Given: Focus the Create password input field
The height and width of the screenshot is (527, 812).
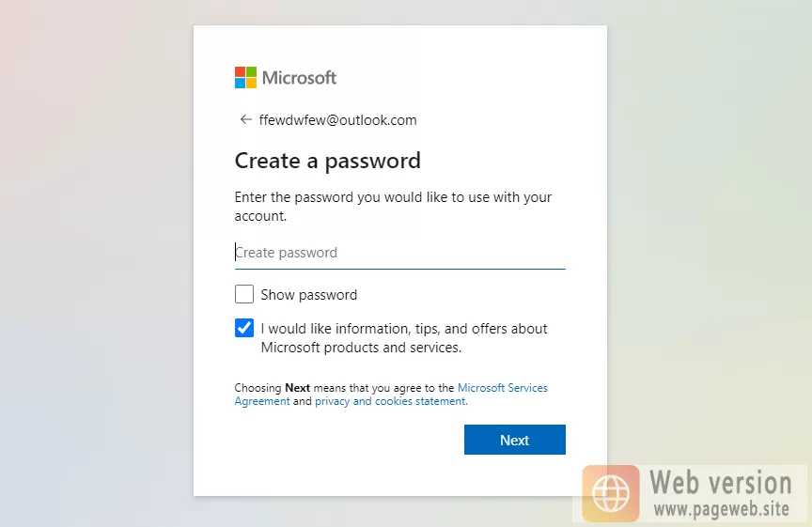Looking at the screenshot, I should 399,253.
